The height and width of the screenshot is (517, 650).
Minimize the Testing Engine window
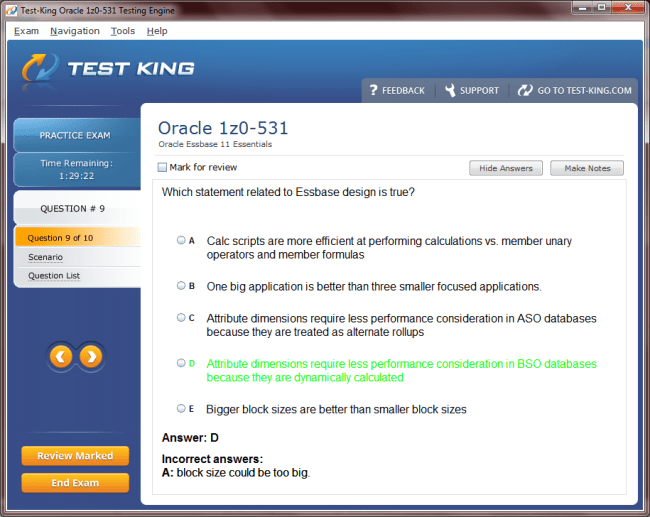[x=582, y=7]
